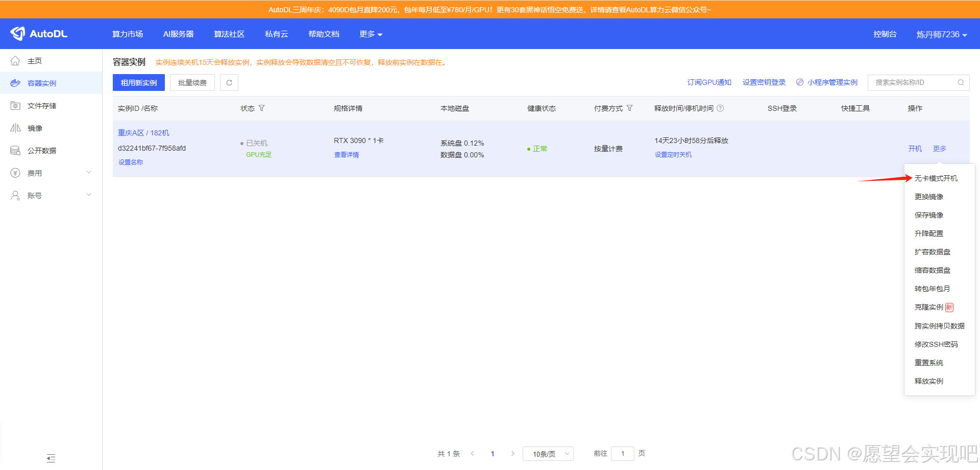Select 扩容数据盘 from menu

pos(933,252)
